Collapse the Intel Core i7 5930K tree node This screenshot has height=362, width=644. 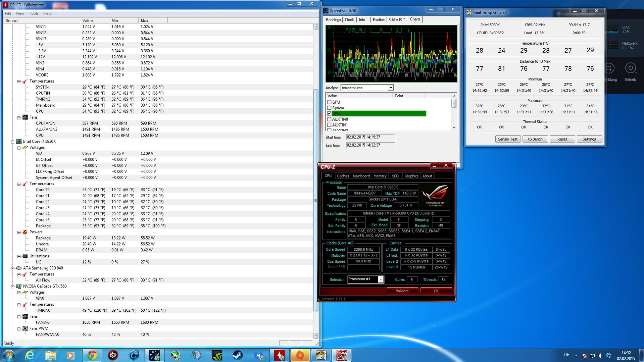click(13, 142)
